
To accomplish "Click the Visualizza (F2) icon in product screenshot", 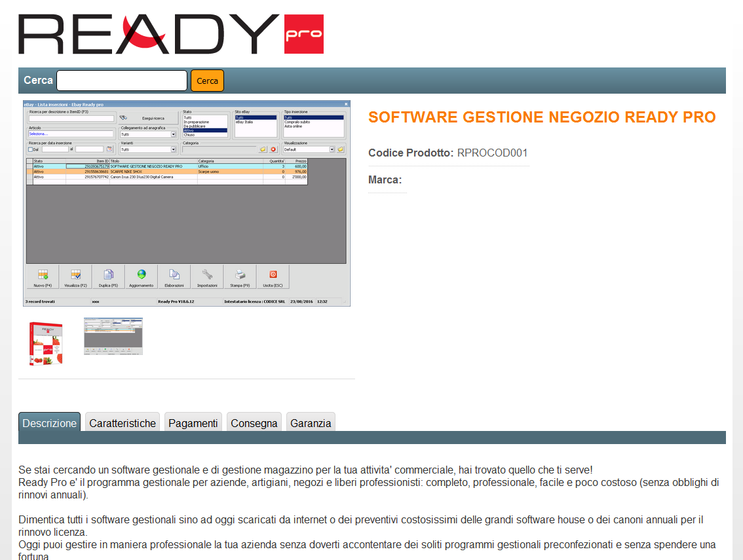I will [x=76, y=274].
